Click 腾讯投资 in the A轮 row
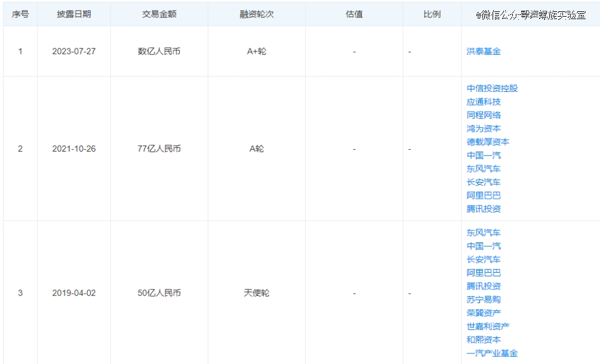 pyautogui.click(x=484, y=209)
